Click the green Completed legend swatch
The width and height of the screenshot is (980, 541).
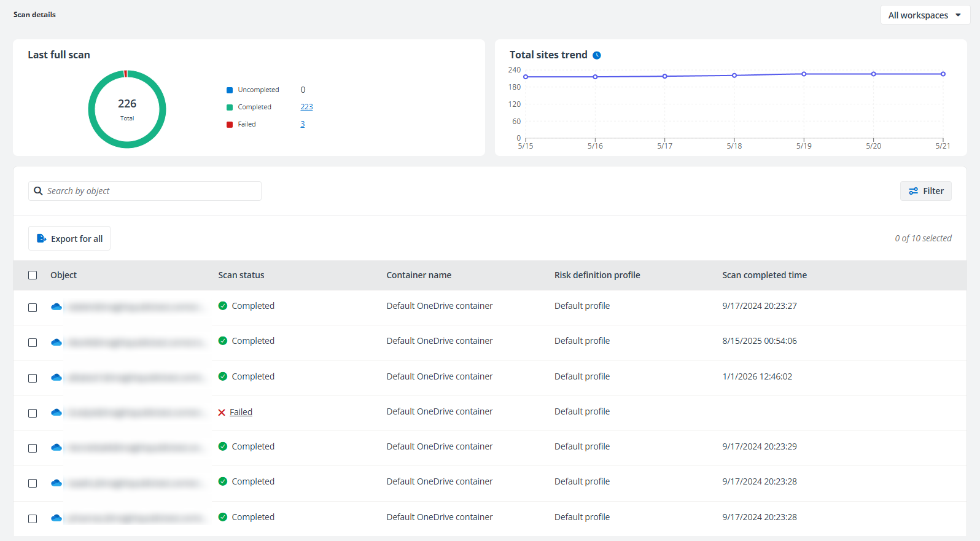230,107
